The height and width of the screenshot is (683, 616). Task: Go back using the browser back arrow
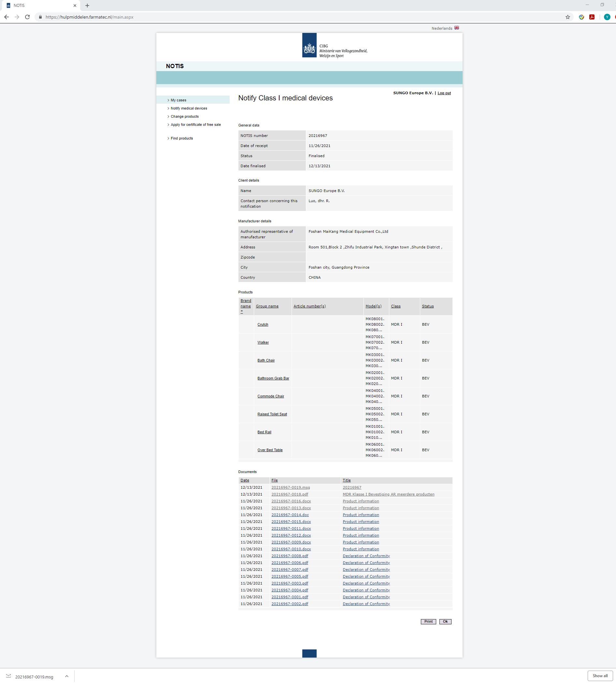[x=7, y=17]
